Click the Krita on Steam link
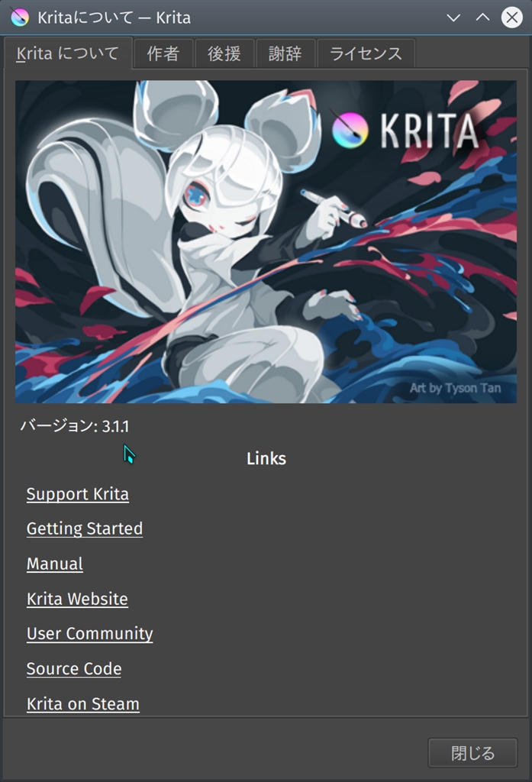Image resolution: width=532 pixels, height=782 pixels. point(82,703)
